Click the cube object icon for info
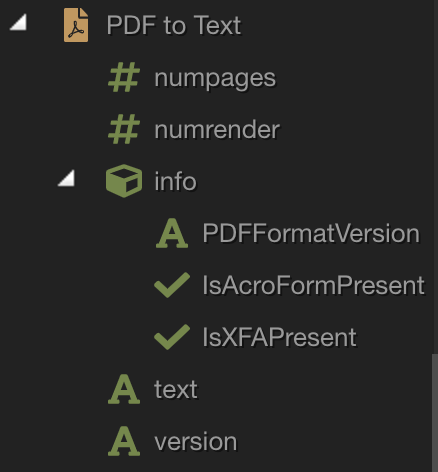Image resolution: width=438 pixels, height=472 pixels. (x=124, y=181)
